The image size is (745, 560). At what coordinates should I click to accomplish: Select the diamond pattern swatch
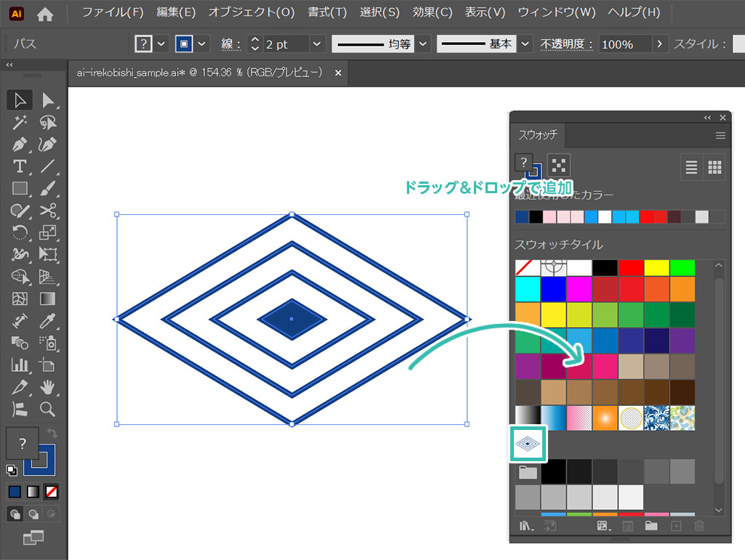click(x=528, y=444)
